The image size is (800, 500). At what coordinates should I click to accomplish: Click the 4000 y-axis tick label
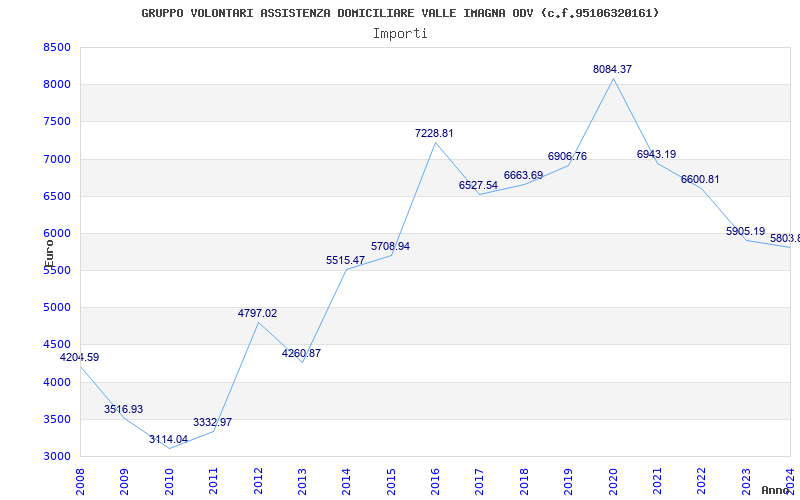(x=57, y=382)
